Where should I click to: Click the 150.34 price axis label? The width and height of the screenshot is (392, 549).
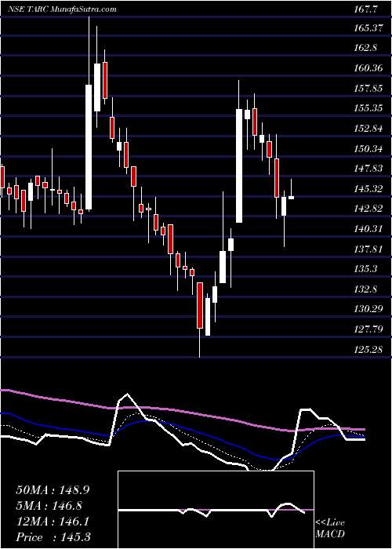pos(368,149)
